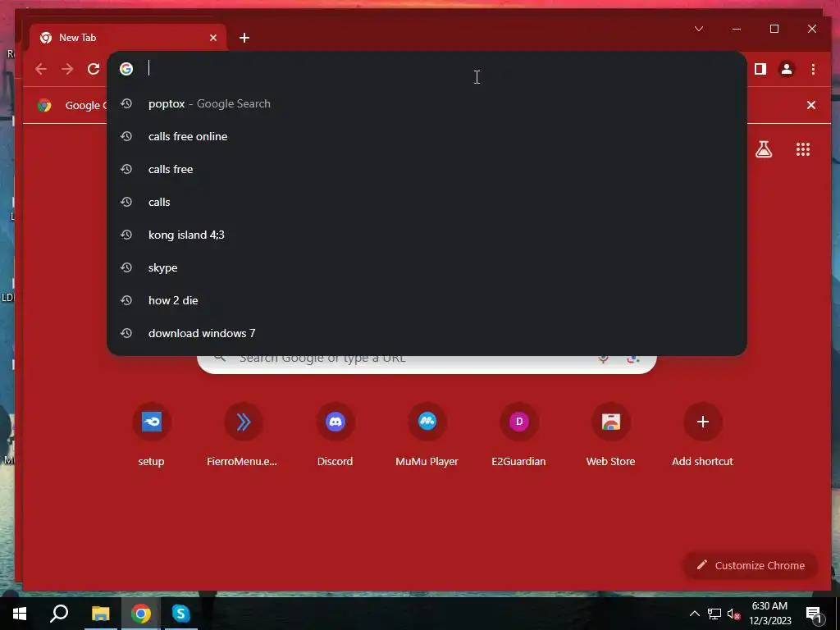The width and height of the screenshot is (840, 630).
Task: Open File Explorer from taskbar
Action: [x=100, y=614]
